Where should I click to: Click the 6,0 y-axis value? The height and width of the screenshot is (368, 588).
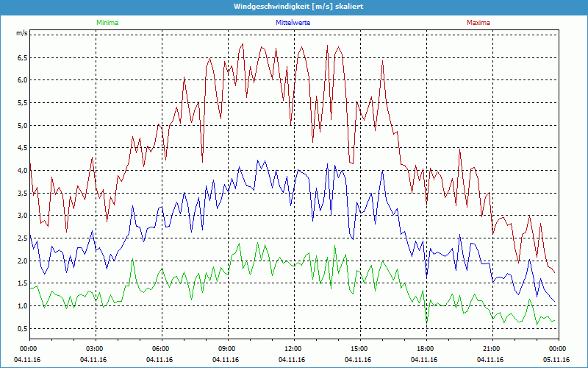pyautogui.click(x=22, y=80)
